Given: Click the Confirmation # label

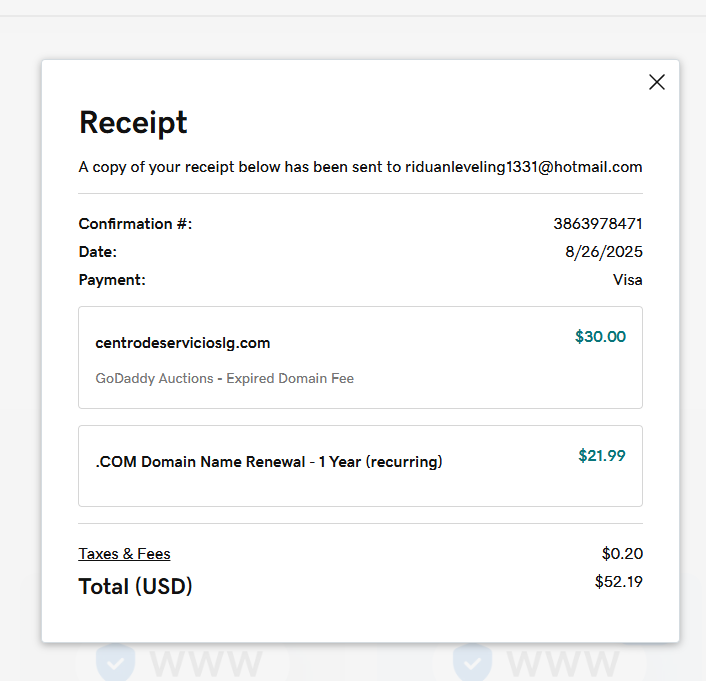Looking at the screenshot, I should click(135, 224).
